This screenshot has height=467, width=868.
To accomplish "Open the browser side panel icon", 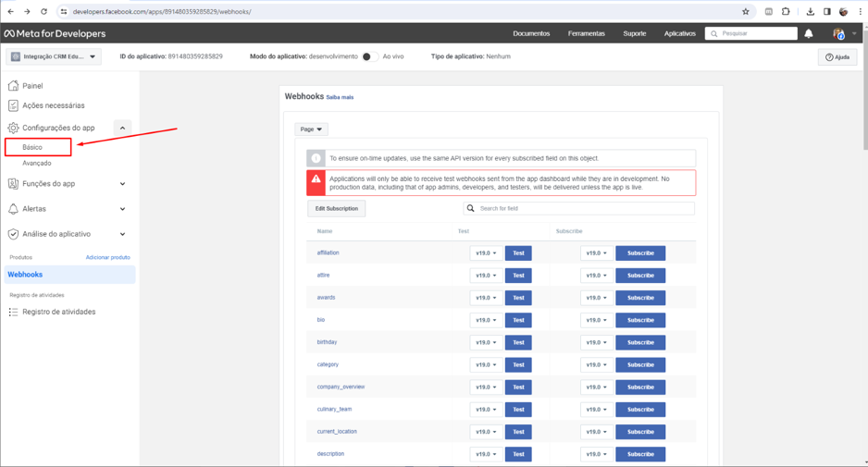I will 827,11.
